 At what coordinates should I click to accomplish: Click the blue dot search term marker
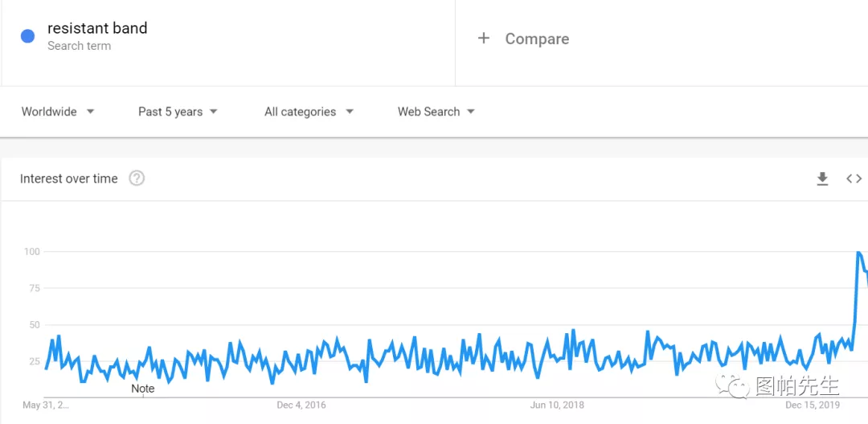click(x=27, y=36)
